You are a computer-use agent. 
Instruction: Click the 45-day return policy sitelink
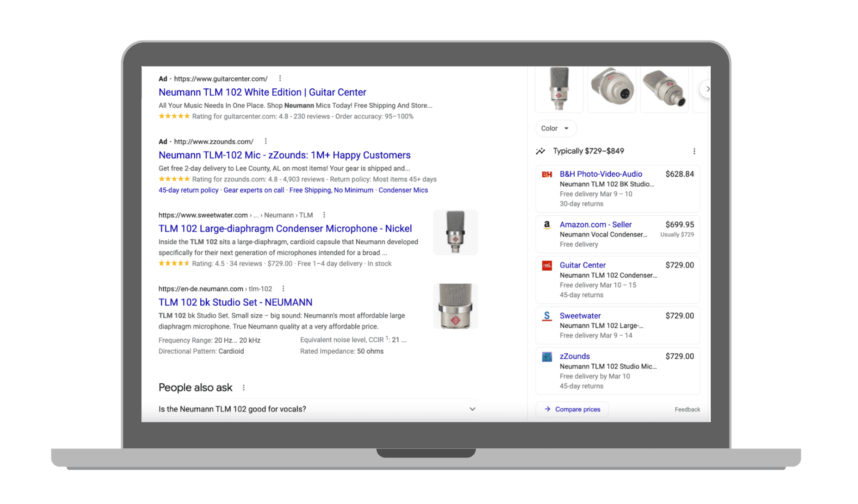click(x=188, y=190)
